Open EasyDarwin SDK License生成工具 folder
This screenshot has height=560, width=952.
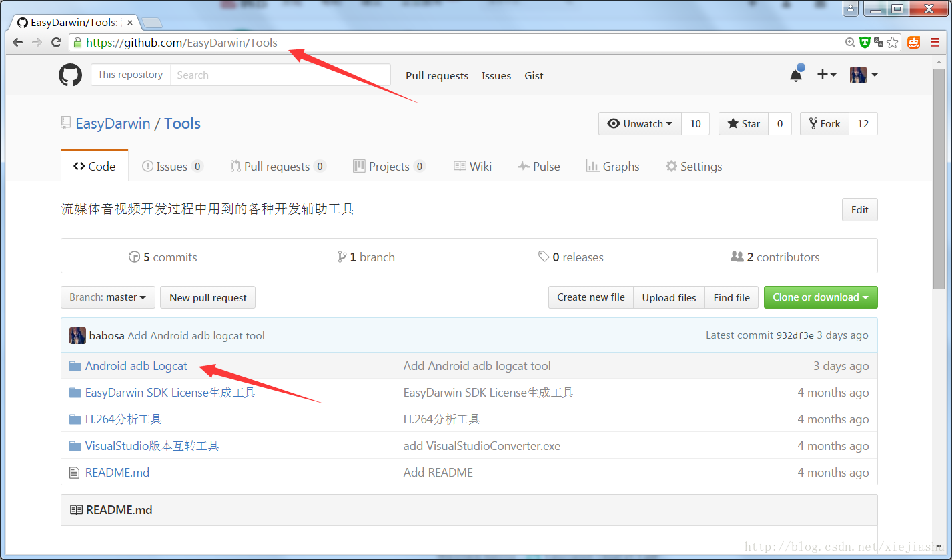[170, 392]
